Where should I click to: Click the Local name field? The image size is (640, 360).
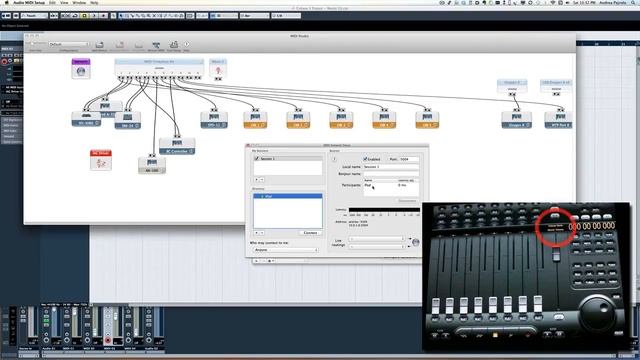pyautogui.click(x=391, y=167)
